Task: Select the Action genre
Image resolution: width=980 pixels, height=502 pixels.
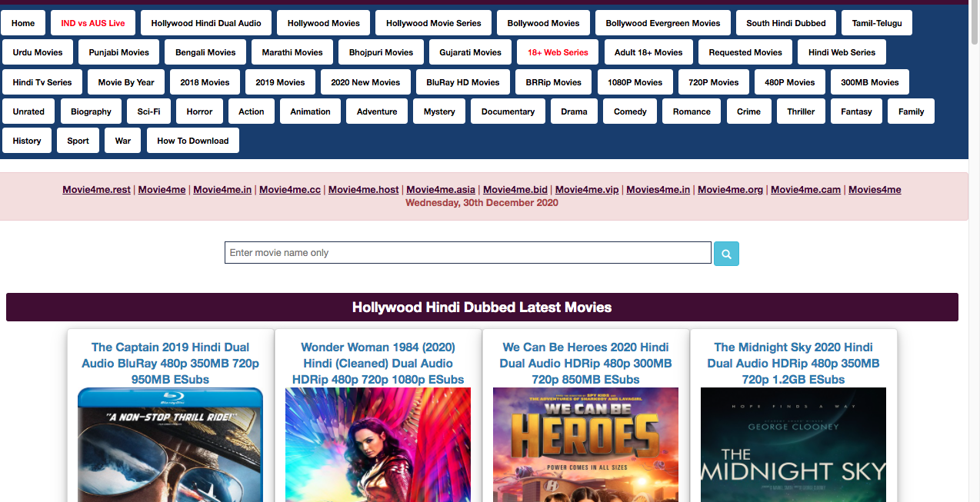Action: pos(252,111)
